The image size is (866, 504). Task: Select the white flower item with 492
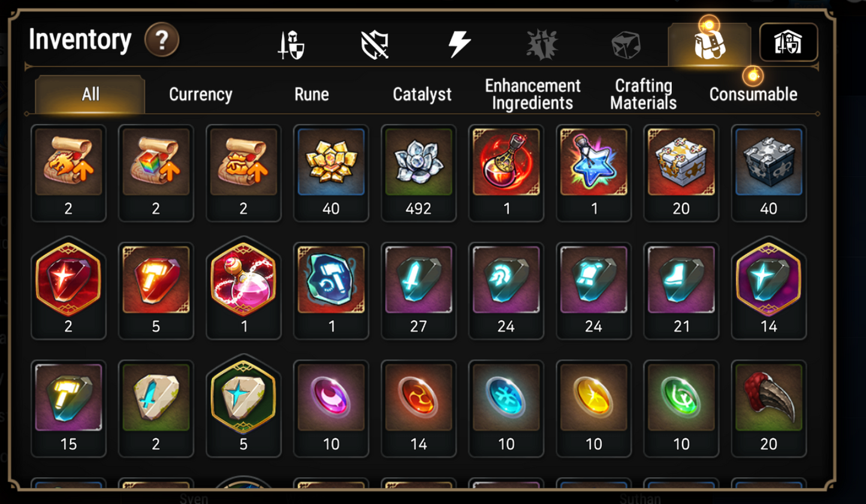click(418, 173)
